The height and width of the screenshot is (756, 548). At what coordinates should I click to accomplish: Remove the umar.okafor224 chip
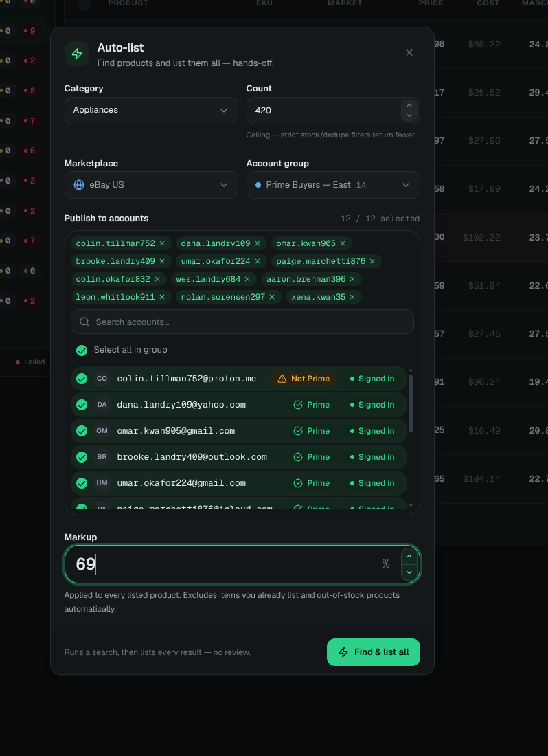[258, 261]
